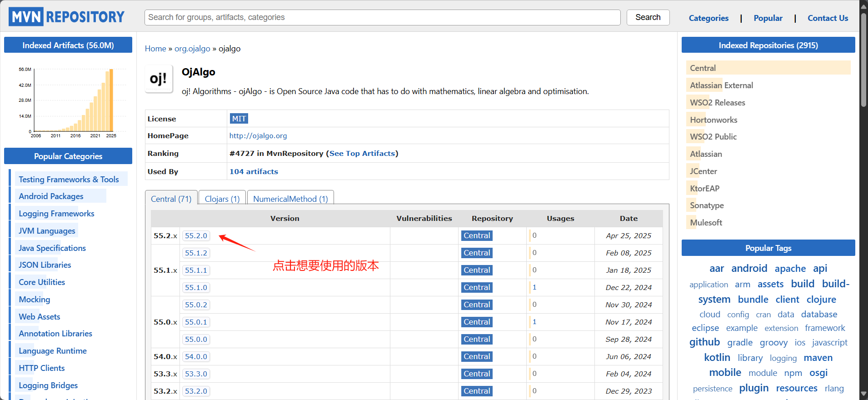Click the github popular tag
The width and height of the screenshot is (868, 400).
(x=704, y=342)
